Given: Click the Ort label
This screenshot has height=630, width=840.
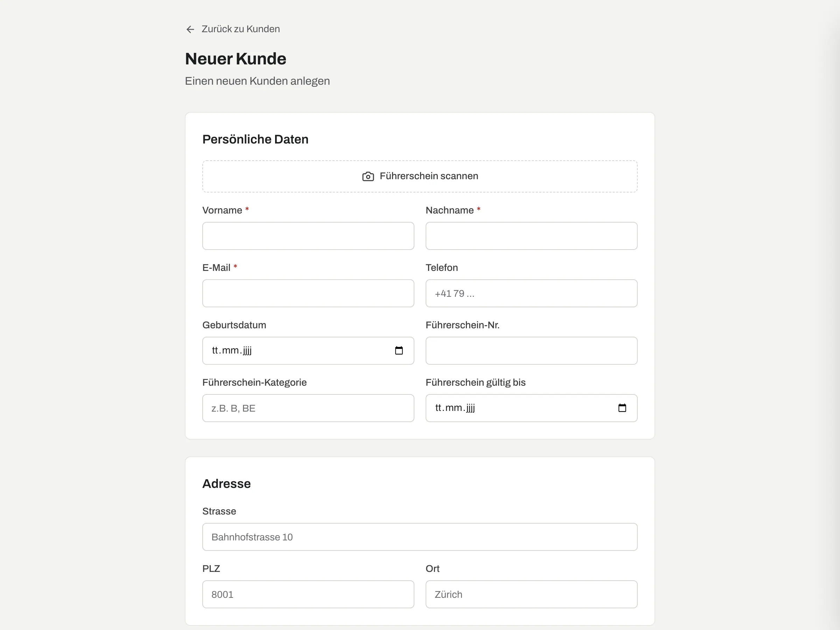Looking at the screenshot, I should pyautogui.click(x=432, y=569).
